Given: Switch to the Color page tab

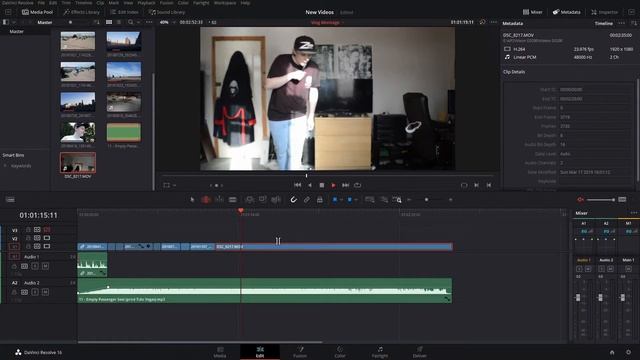Looking at the screenshot, I should pyautogui.click(x=340, y=352).
